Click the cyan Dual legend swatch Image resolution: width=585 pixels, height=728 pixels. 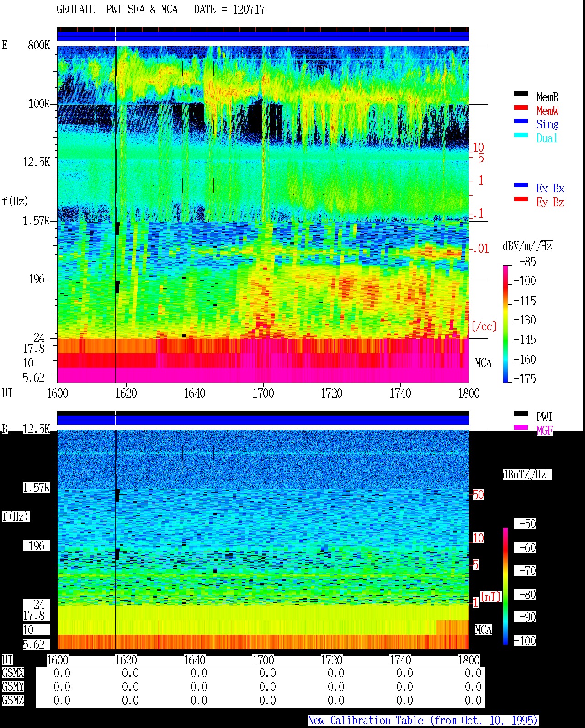click(521, 135)
